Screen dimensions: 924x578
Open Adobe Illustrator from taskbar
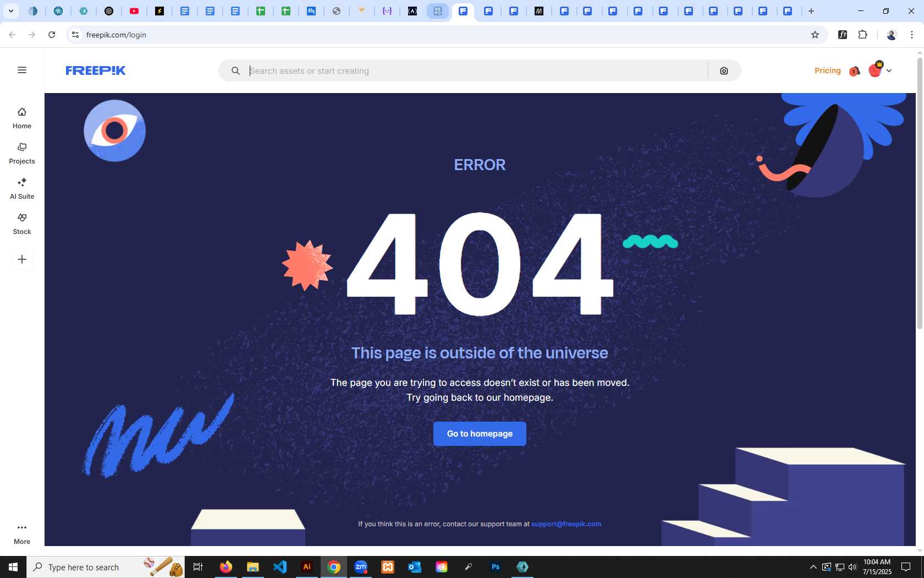[x=307, y=567]
